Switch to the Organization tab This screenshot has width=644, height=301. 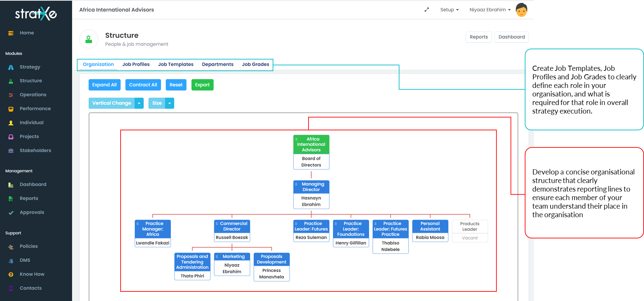(x=98, y=64)
